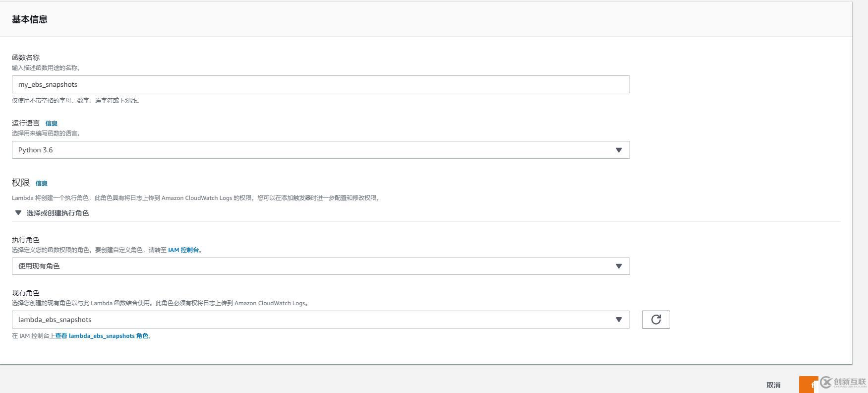The width and height of the screenshot is (868, 393).
Task: Open the 查看 lambda_ebs_snapshots 角色 link
Action: (x=102, y=336)
